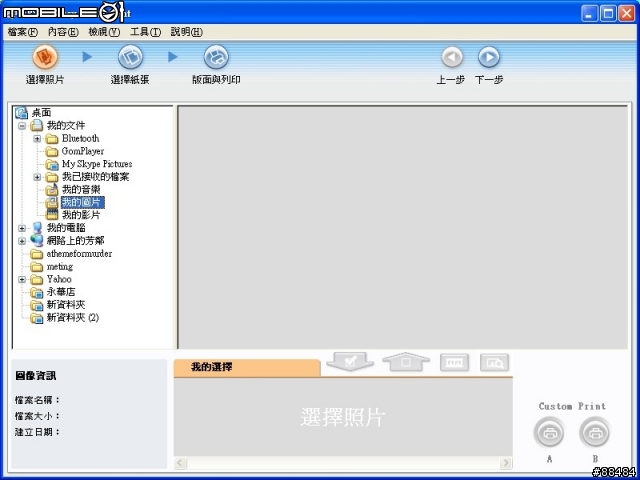Image resolution: width=640 pixels, height=480 pixels.
Task: Open the 內容(E) menu
Action: [x=63, y=32]
